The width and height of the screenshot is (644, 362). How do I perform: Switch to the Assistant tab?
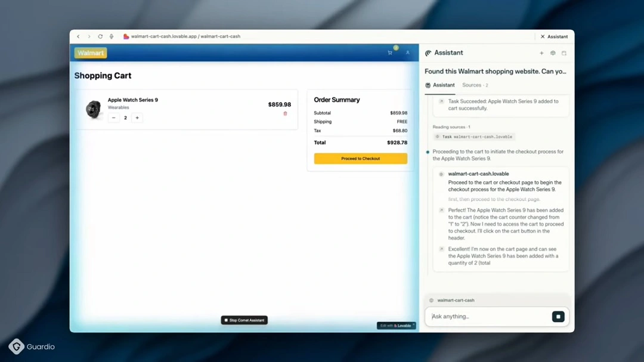click(x=440, y=85)
